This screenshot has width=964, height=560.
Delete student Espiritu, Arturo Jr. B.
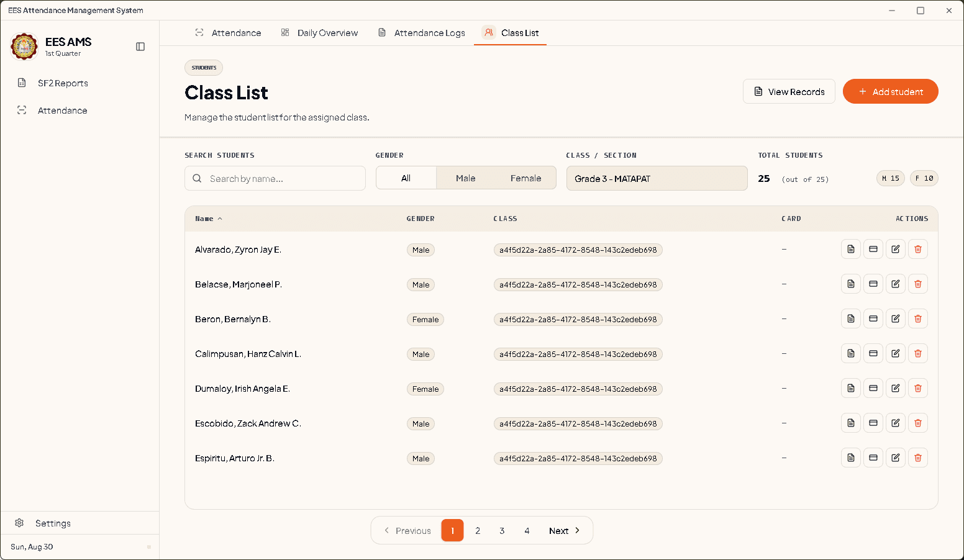[x=918, y=458]
